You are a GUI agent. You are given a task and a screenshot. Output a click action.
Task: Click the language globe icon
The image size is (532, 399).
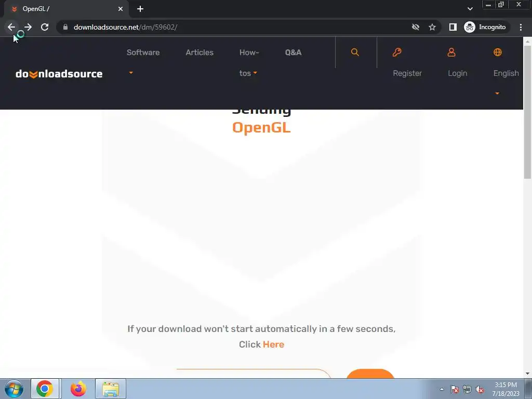[497, 52]
